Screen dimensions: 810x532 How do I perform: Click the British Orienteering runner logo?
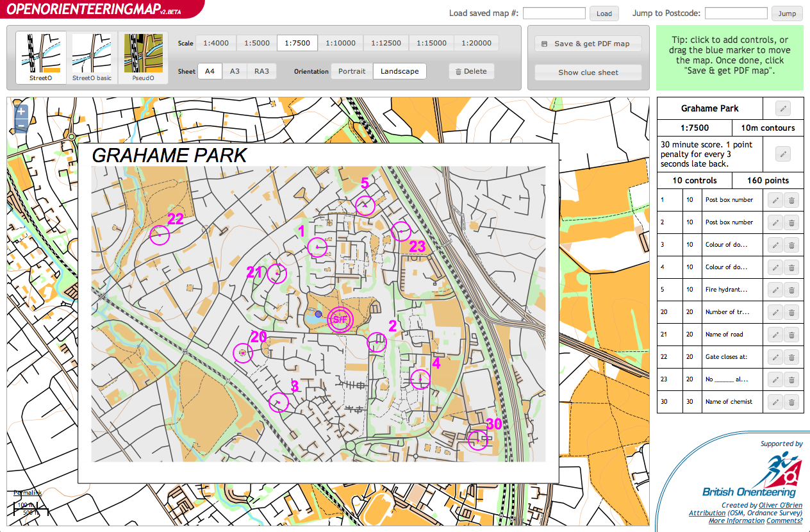point(779,471)
